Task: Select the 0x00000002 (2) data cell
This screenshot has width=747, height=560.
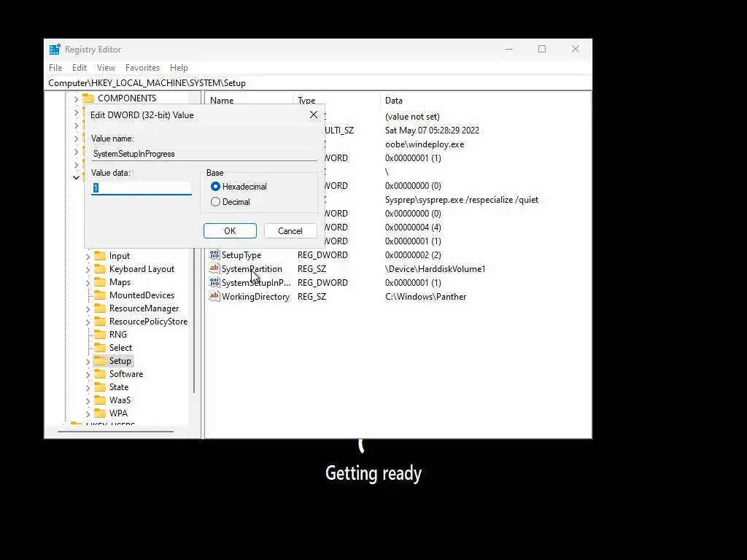Action: click(x=413, y=254)
